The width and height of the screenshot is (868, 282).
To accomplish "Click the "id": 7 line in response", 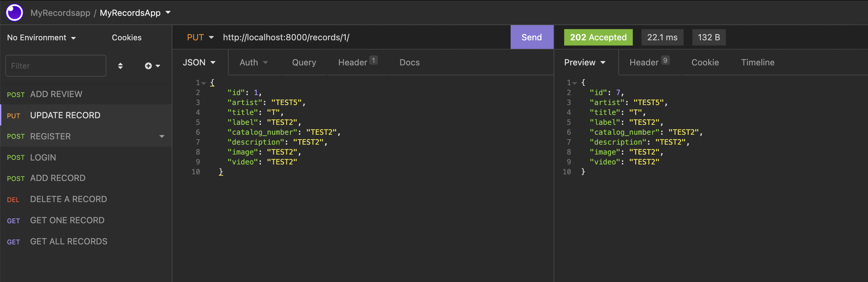I will coord(606,93).
